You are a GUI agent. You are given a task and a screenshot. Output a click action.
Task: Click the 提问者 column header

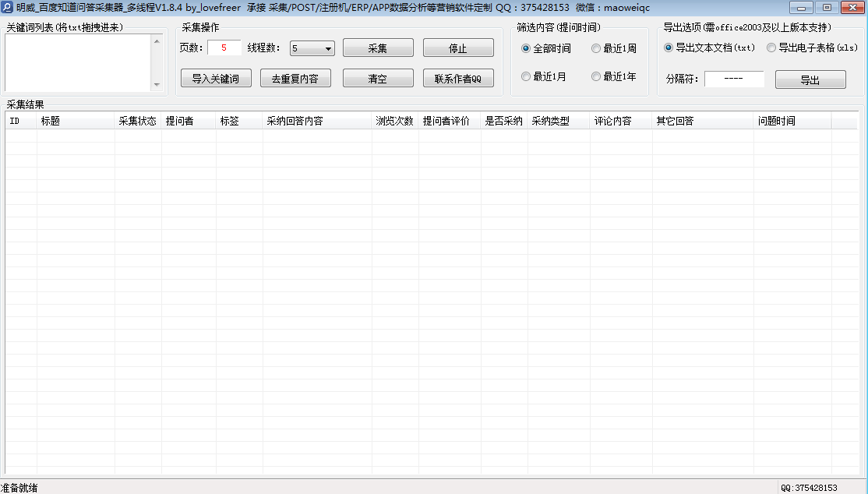189,121
